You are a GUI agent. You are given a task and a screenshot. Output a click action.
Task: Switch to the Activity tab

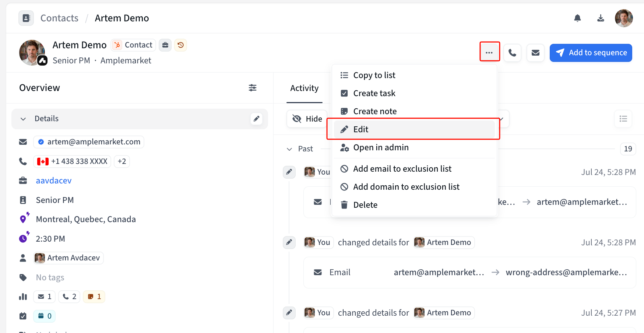[x=305, y=88]
